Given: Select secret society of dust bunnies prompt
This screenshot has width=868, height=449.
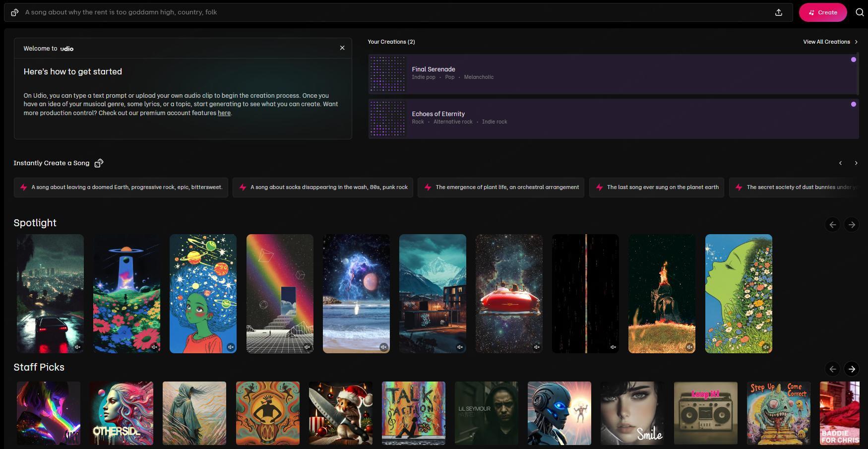Looking at the screenshot, I should [x=794, y=188].
